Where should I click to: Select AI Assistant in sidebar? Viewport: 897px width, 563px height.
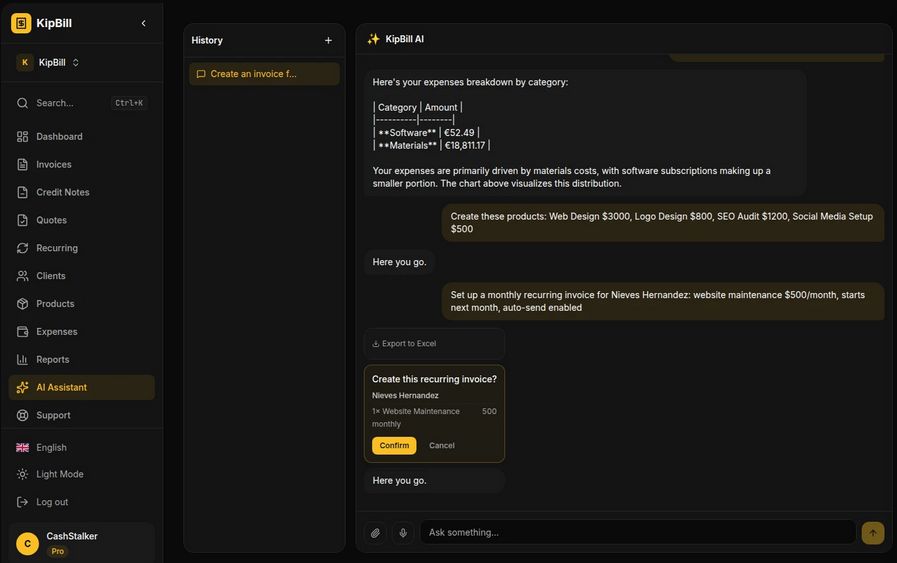coord(82,387)
